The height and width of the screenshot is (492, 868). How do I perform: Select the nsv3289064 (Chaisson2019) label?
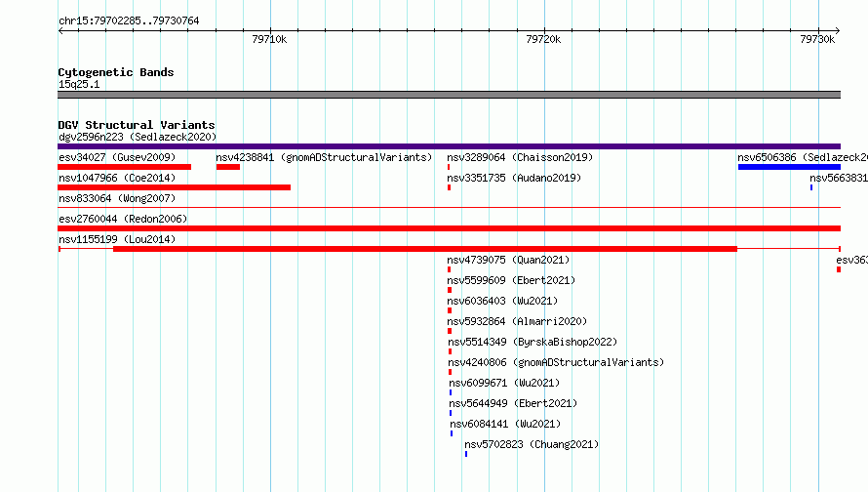[x=520, y=157]
